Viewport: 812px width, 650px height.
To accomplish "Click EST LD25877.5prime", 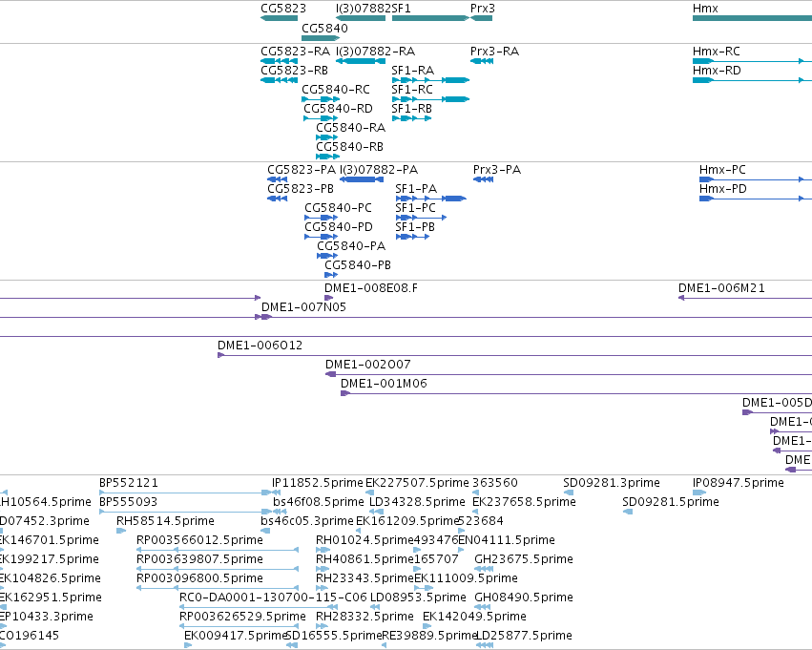I will tap(524, 636).
